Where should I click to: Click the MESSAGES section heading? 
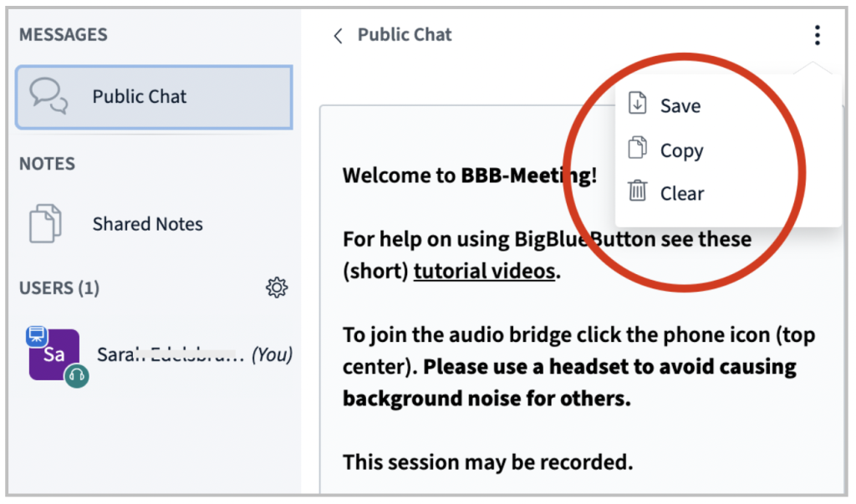click(64, 35)
